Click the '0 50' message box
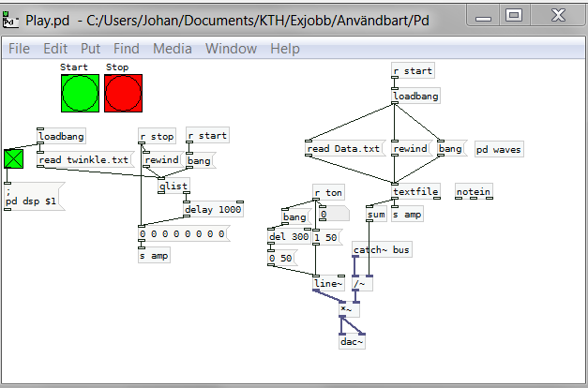Screen dimensions: 588x388 [281, 258]
